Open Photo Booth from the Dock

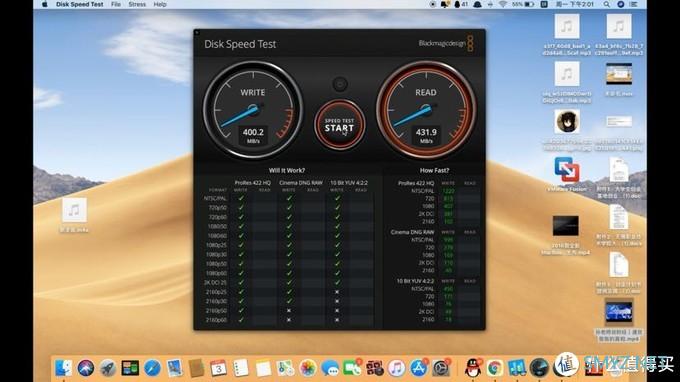pyautogui.click(x=374, y=368)
